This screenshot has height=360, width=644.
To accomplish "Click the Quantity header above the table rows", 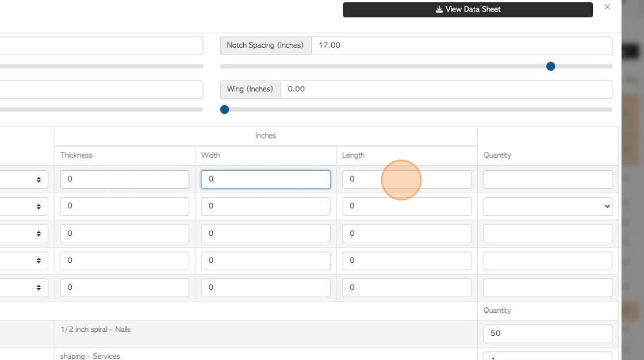I will [x=497, y=155].
